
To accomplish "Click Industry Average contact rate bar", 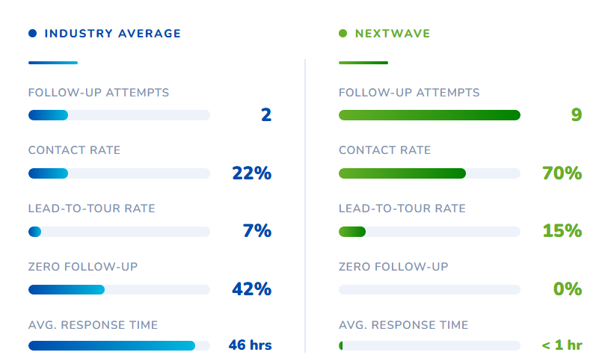I will point(119,173).
